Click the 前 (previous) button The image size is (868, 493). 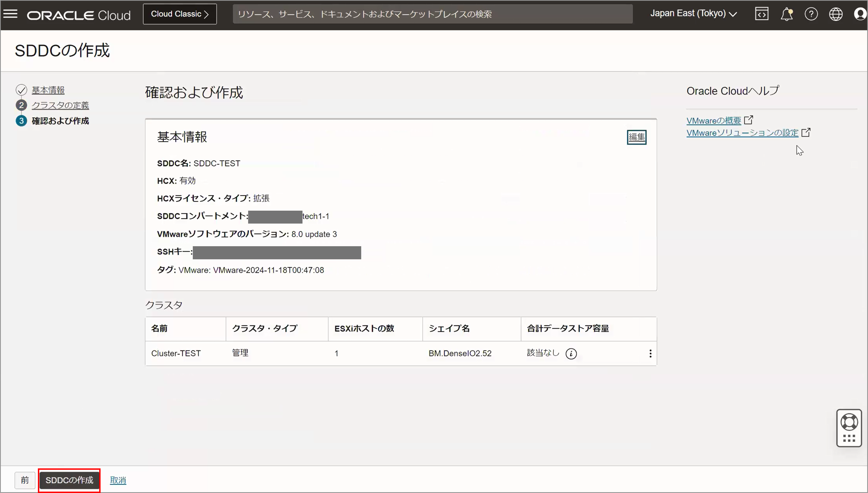pyautogui.click(x=25, y=480)
